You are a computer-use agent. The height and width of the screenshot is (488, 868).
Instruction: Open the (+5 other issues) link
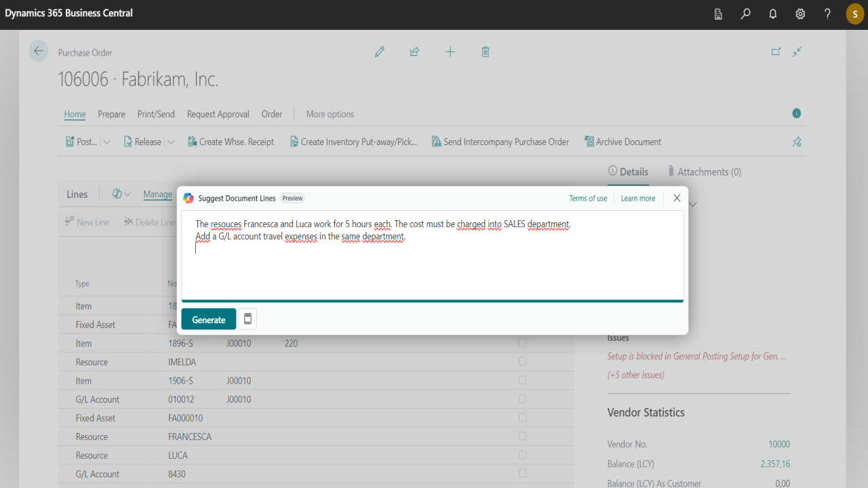[636, 375]
